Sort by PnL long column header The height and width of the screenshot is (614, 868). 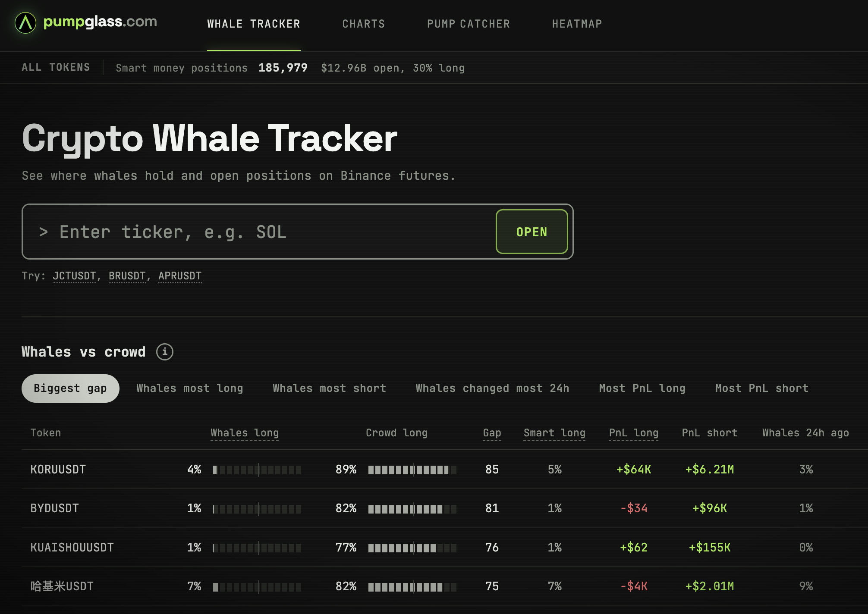coord(633,433)
